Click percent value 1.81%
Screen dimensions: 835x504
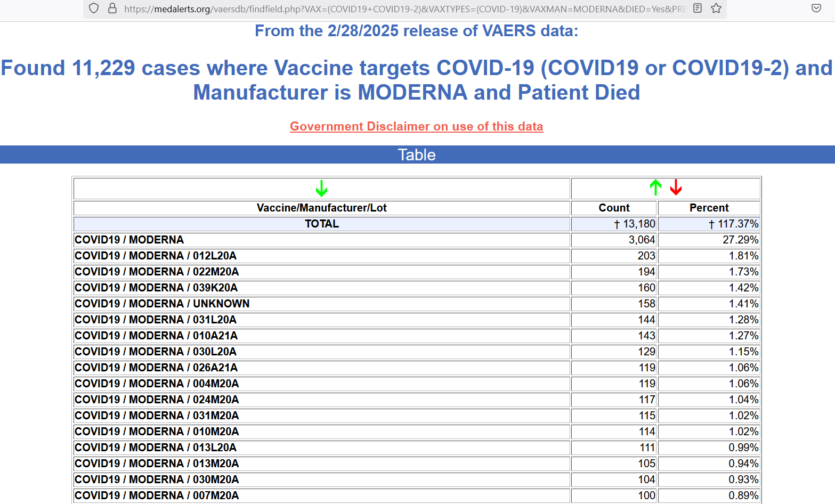743,256
